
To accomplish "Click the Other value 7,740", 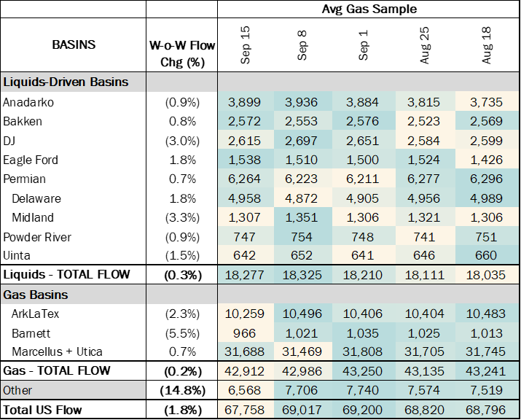I will coord(362,390).
